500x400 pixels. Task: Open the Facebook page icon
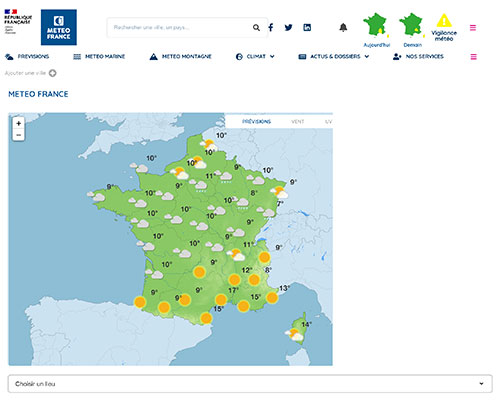point(271,27)
